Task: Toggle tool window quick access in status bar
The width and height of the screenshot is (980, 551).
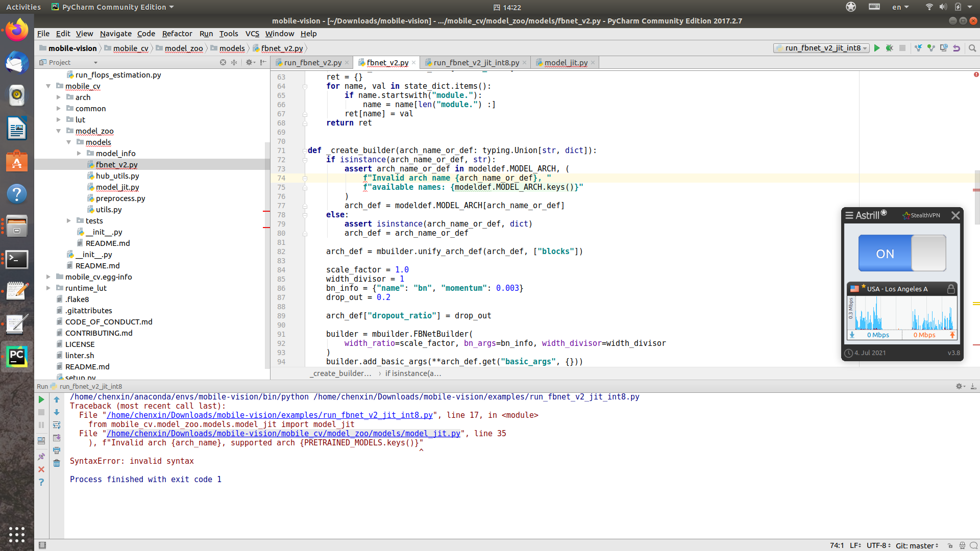Action: pyautogui.click(x=42, y=545)
